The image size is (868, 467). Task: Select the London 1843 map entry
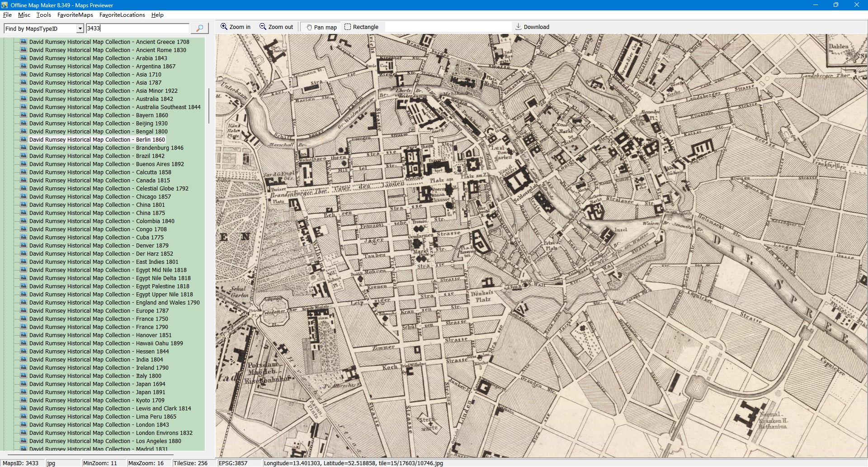[99, 425]
